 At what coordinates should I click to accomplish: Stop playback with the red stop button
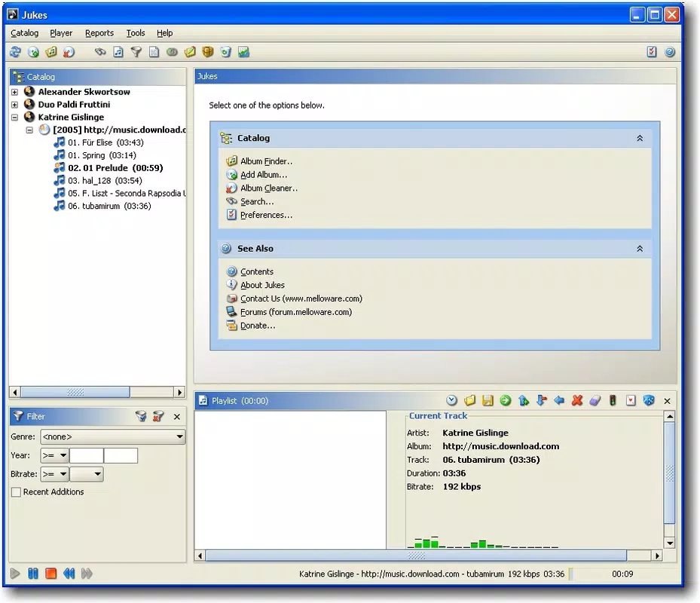point(51,574)
